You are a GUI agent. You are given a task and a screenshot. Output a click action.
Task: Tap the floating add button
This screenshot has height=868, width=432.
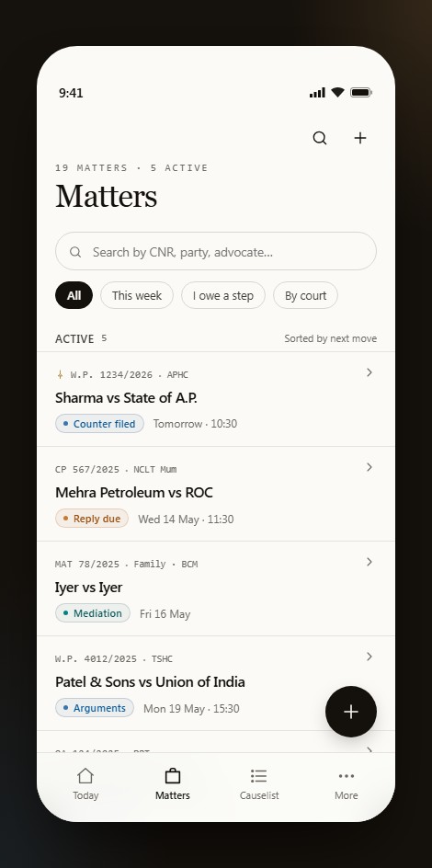tap(351, 712)
